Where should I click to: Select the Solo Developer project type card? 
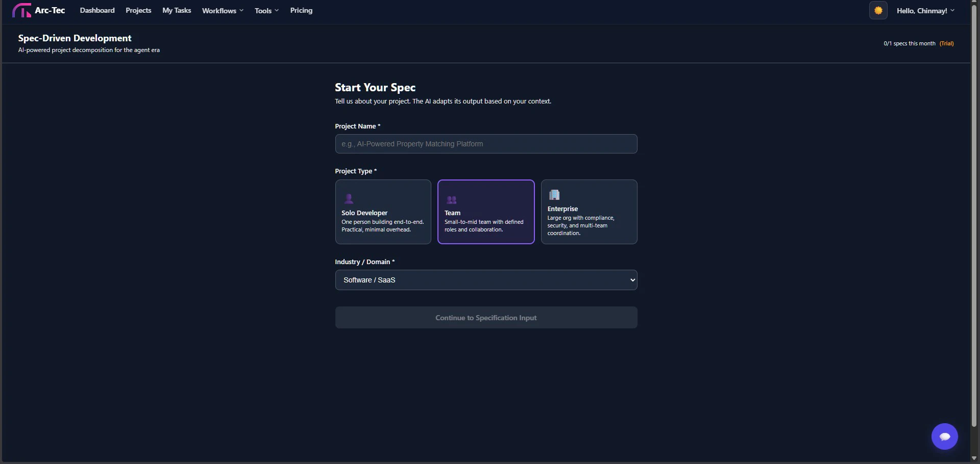(383, 212)
